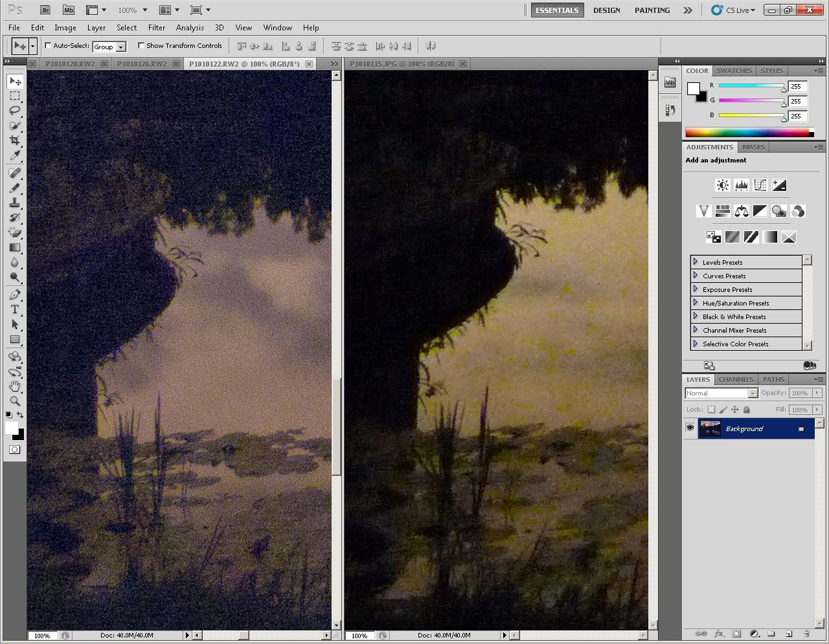Switch to the Swatches tab

[734, 71]
